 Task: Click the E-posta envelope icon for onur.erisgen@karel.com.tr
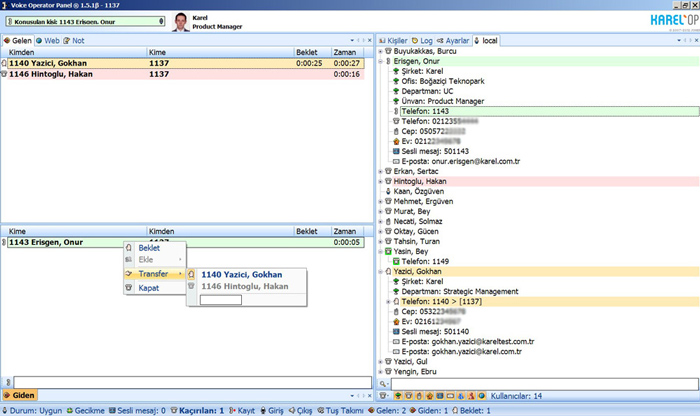[398, 161]
